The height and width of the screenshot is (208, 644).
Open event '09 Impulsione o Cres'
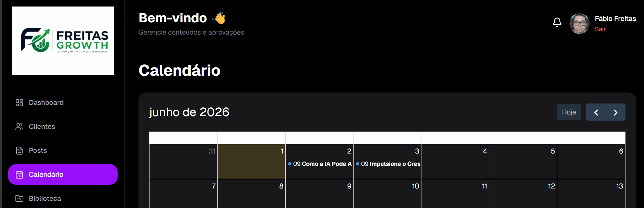387,164
